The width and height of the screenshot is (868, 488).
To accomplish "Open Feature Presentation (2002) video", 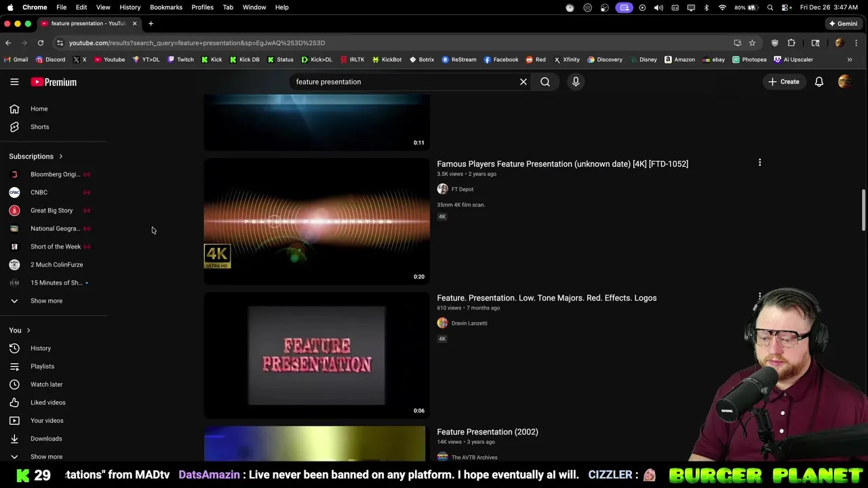I will pyautogui.click(x=488, y=432).
